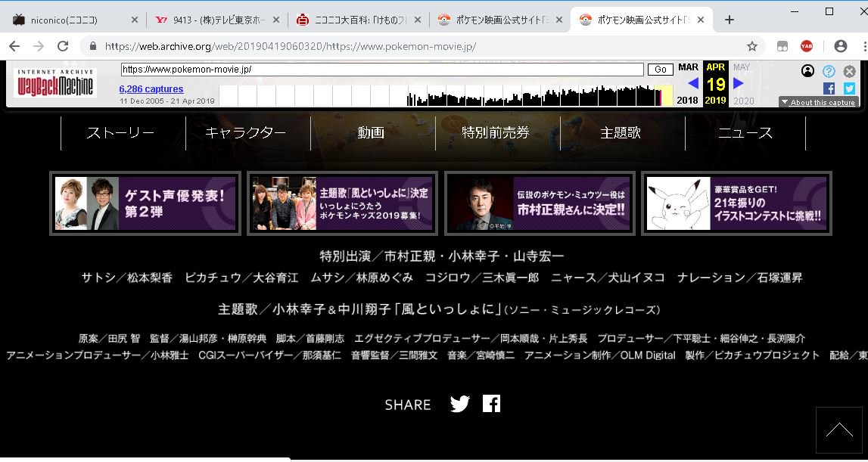Close the active ポケモン映画公式サイト tab
868x462 pixels.
coord(701,20)
